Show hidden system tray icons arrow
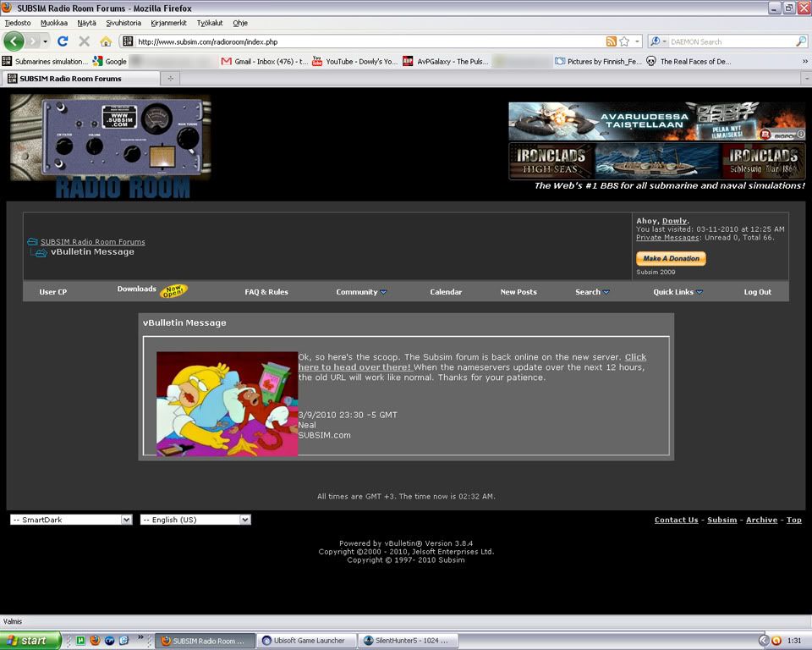Viewport: 812px width, 650px height. 763,641
